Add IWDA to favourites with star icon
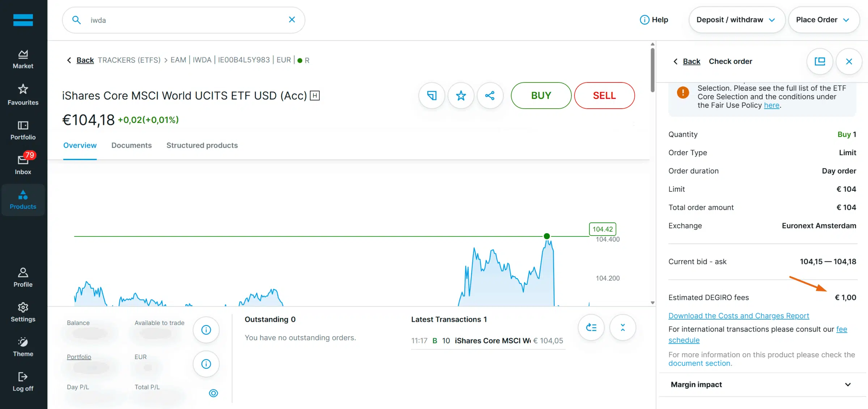This screenshot has width=868, height=409. (x=461, y=96)
